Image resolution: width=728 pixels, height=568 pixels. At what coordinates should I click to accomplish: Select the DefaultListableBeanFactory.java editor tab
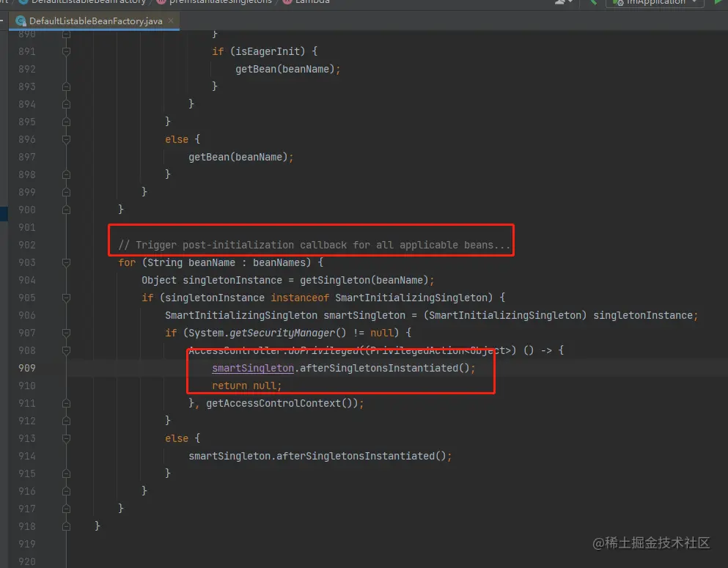(x=95, y=21)
